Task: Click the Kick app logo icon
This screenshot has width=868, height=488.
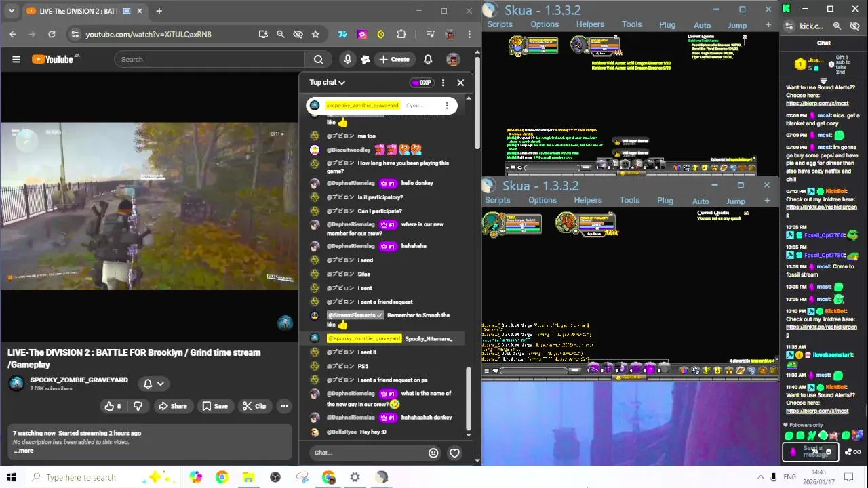Action: tap(786, 9)
